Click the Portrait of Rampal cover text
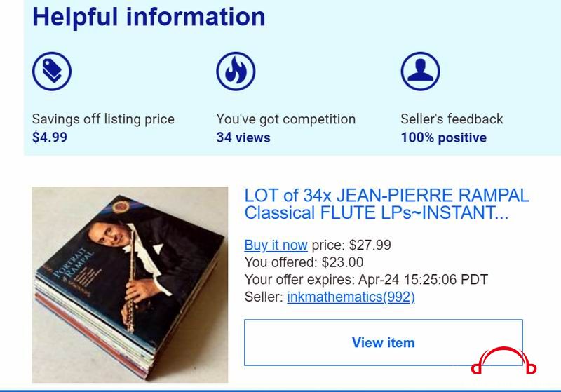 click(74, 264)
